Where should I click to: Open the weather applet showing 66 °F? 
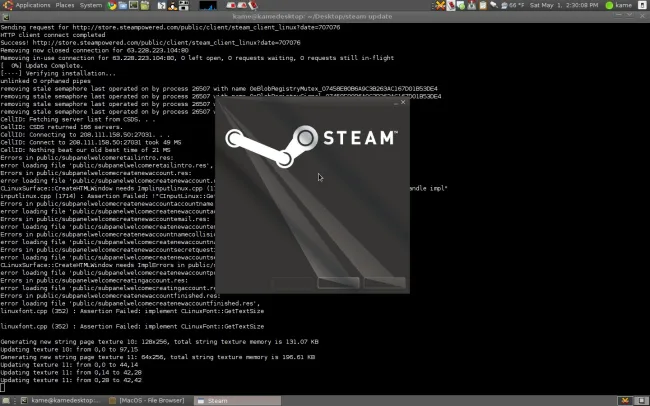click(x=513, y=5)
